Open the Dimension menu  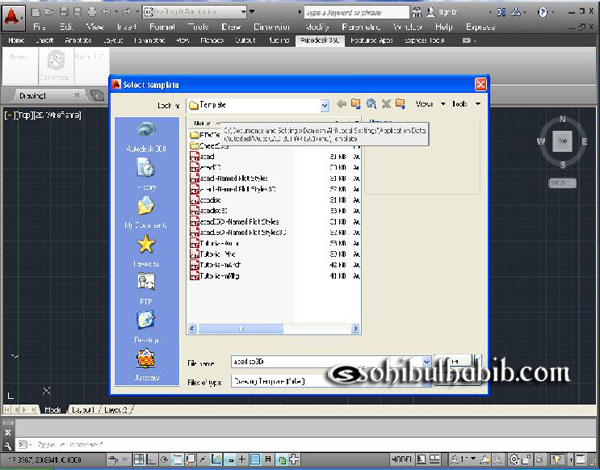click(272, 27)
